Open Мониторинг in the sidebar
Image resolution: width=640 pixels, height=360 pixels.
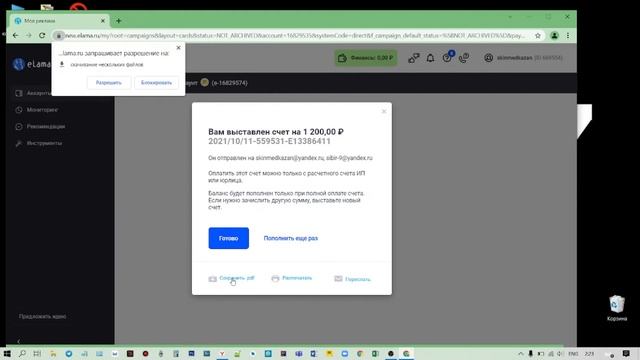(x=42, y=110)
